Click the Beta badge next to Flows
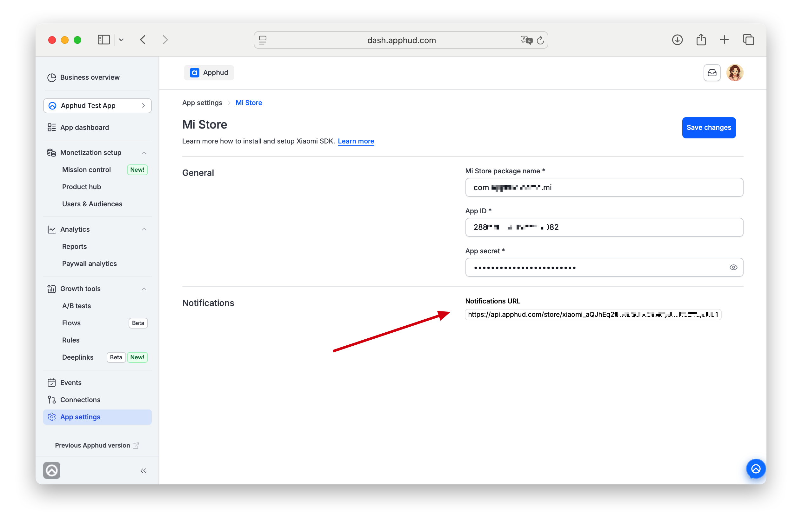Screen dimensions: 802x532 (138, 323)
